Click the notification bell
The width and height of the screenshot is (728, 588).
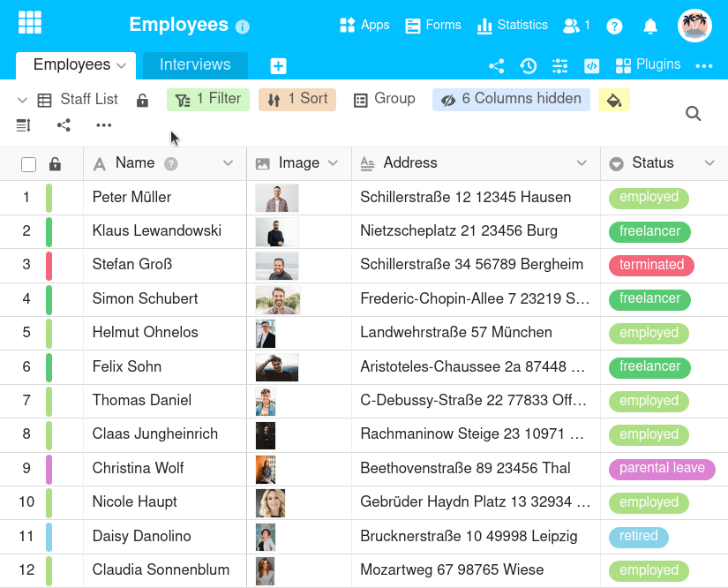pos(650,26)
